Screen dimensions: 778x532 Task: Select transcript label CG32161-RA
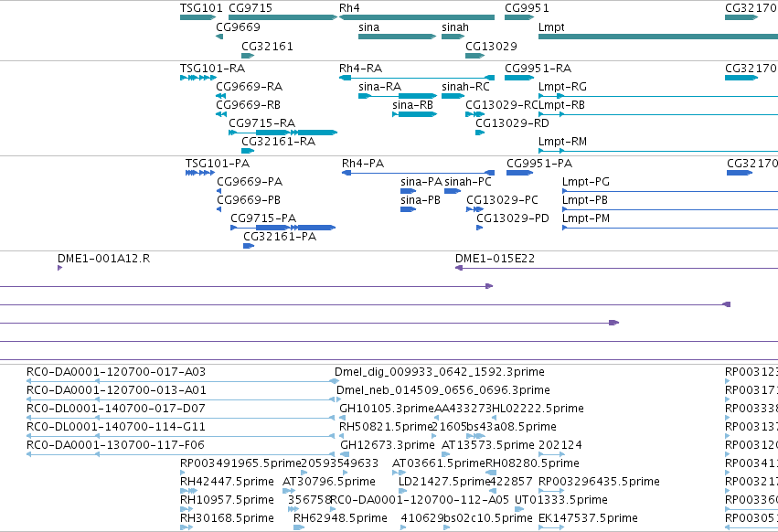point(279,142)
